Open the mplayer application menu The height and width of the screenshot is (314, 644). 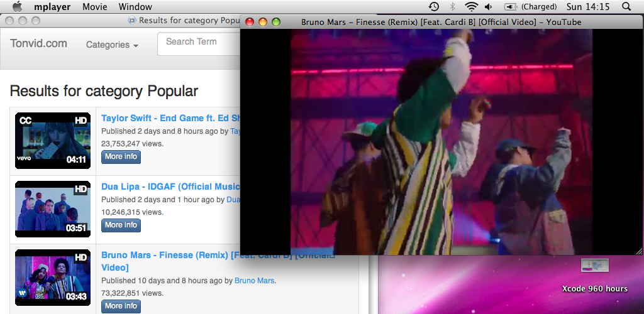[52, 7]
